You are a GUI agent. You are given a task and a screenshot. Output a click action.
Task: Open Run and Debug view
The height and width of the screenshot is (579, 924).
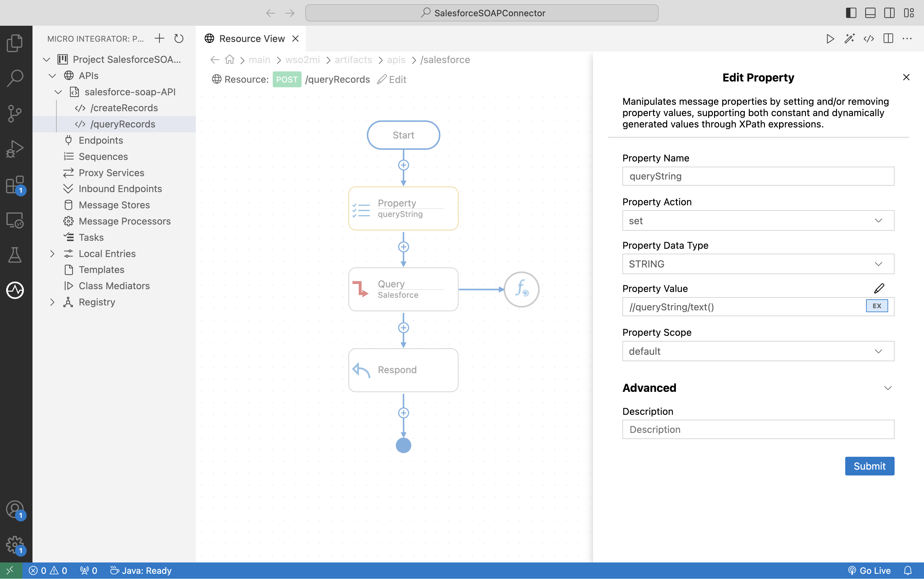(15, 149)
